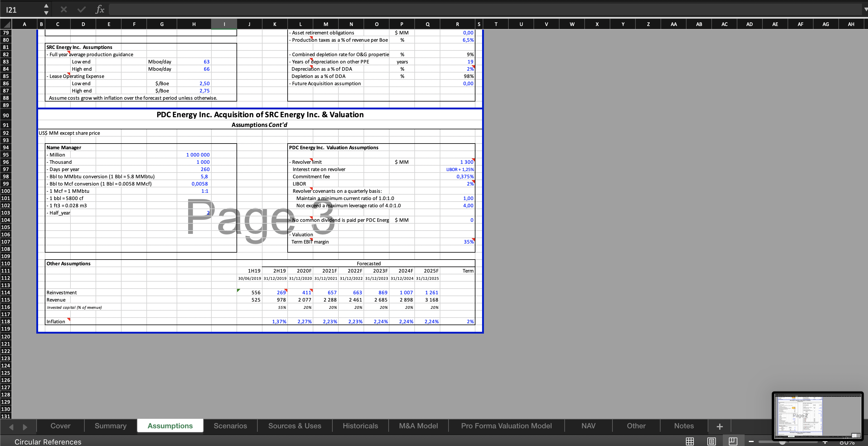868x446 pixels.
Task: Click the Term EBIT margin 35% cell
Action: coord(458,242)
